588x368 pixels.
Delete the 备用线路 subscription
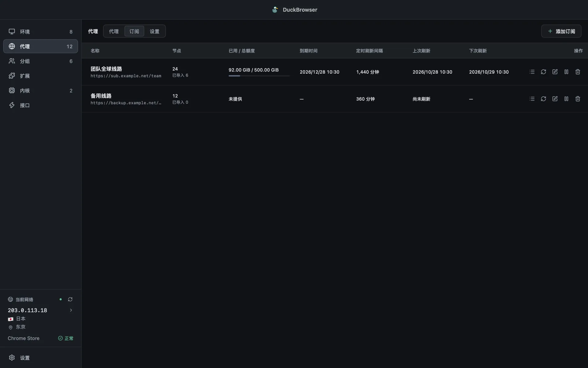[x=578, y=99]
